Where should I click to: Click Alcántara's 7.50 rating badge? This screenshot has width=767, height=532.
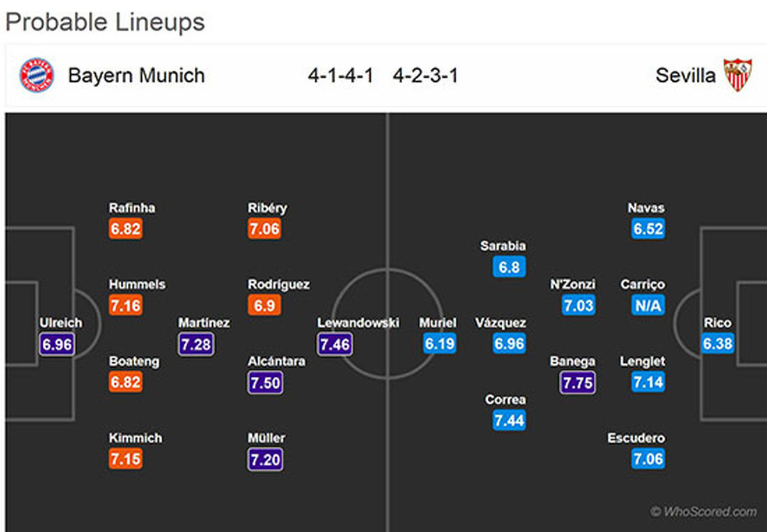[265, 383]
